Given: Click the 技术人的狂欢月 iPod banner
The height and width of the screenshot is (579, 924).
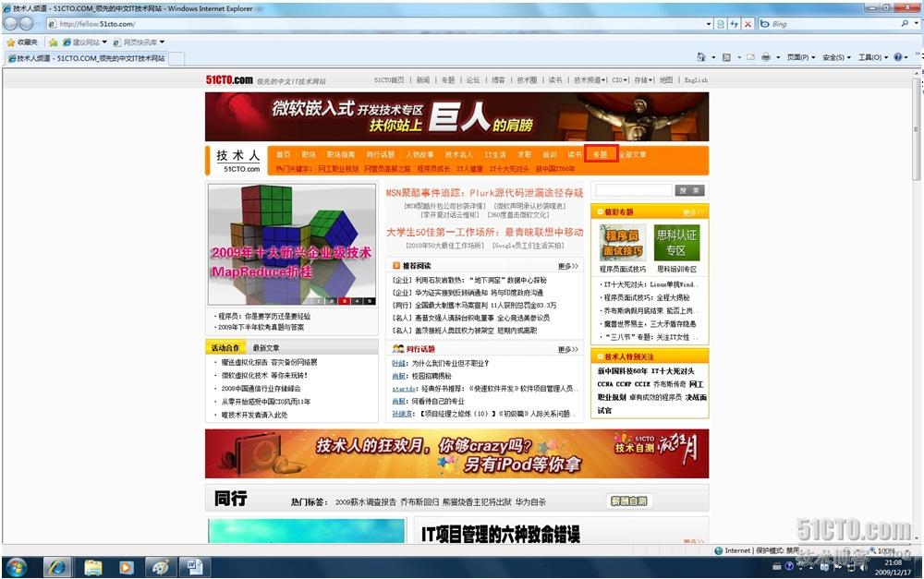Looking at the screenshot, I should (456, 453).
